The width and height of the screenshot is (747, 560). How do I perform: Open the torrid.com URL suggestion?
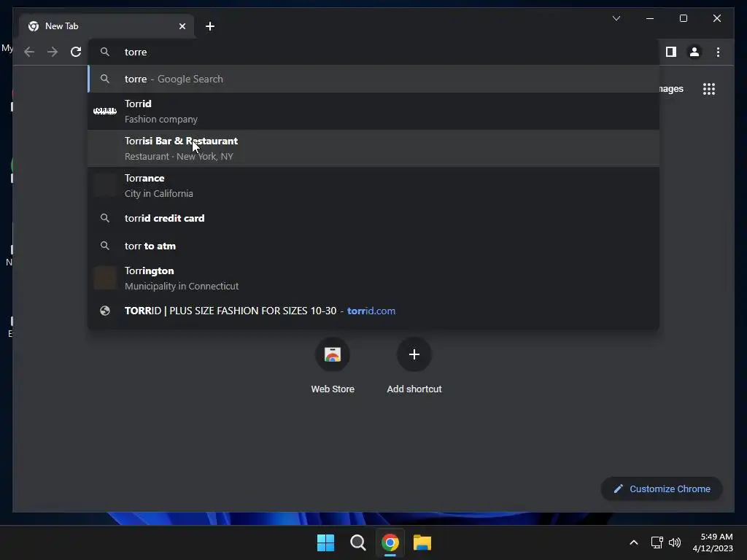373,311
